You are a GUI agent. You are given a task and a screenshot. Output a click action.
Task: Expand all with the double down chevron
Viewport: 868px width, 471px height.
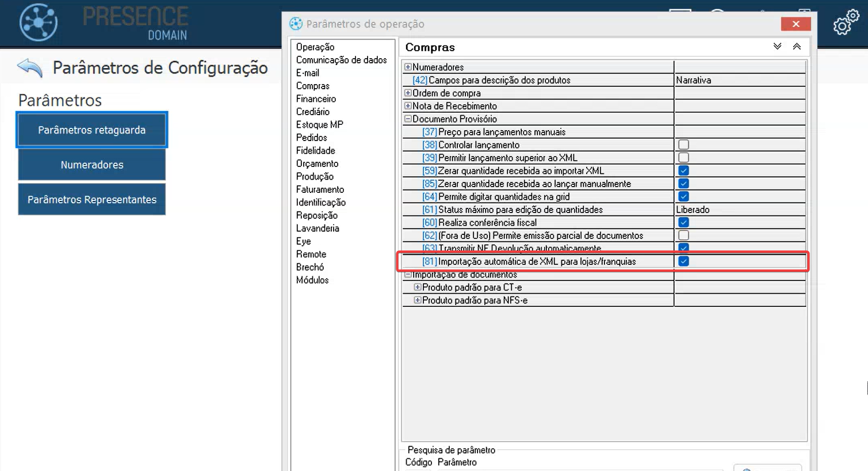click(777, 47)
